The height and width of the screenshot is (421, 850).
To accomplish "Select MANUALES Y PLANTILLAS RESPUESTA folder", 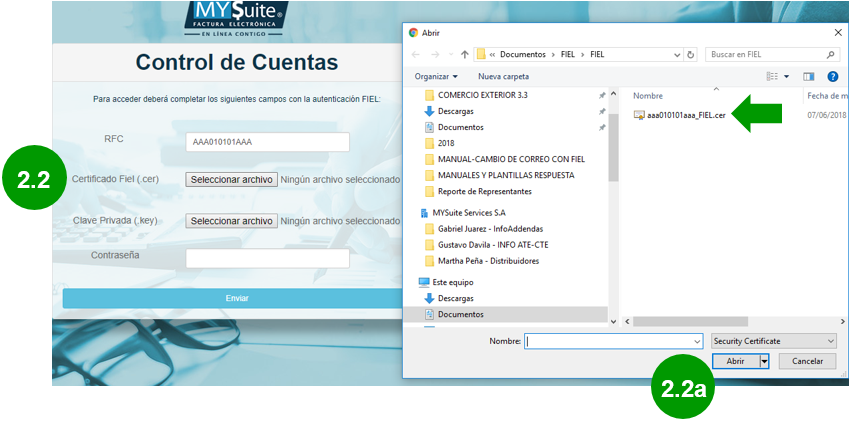I will 506,176.
